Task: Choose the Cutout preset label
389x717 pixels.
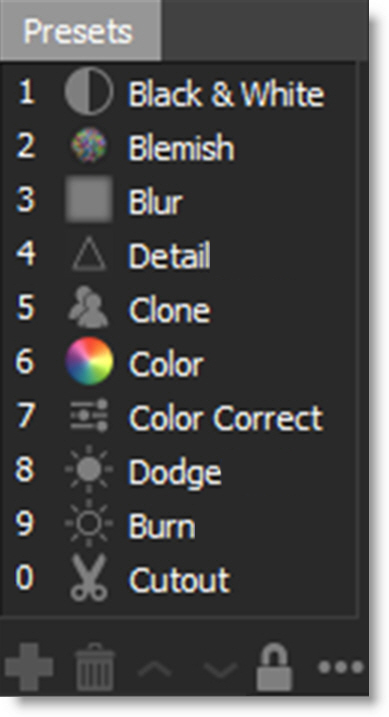Action: click(x=179, y=580)
